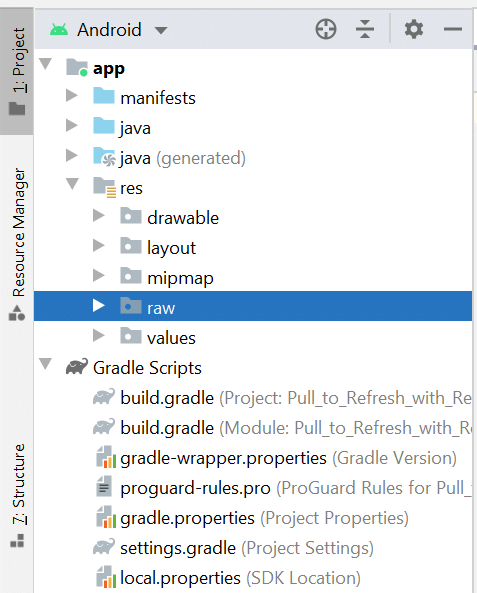Open the 7: Structure side tab
Image resolution: width=477 pixels, height=593 pixels.
17,495
